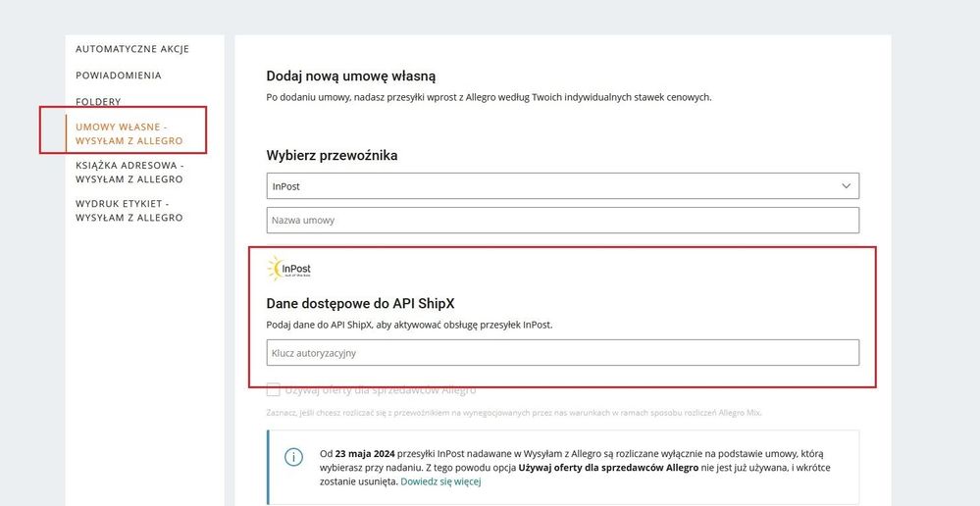Go to Powiadomienia in the sidebar
Screen dimensions: 980x506
pos(119,76)
